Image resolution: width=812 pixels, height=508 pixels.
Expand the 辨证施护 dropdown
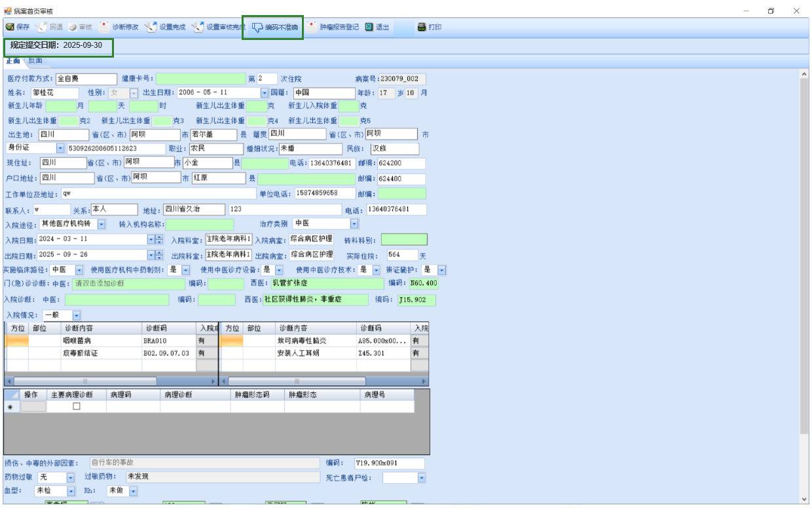[x=441, y=270]
